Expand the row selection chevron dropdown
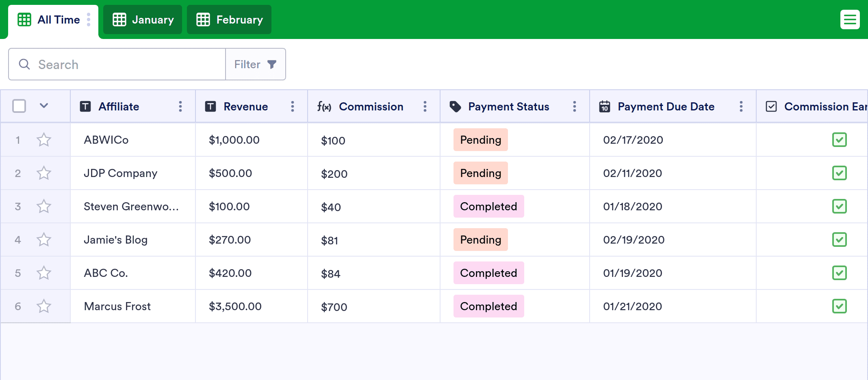The image size is (868, 380). click(44, 106)
